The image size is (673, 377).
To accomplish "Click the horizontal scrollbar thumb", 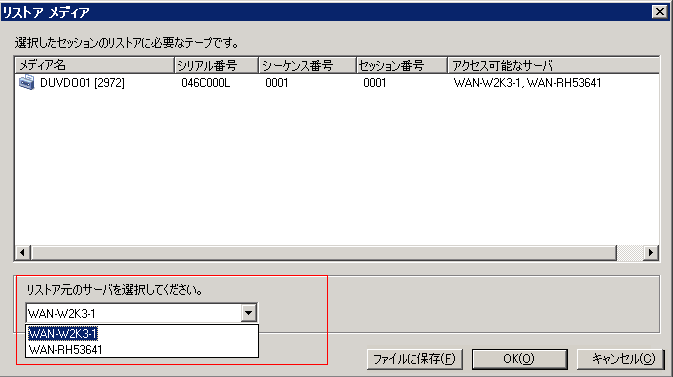I will point(324,253).
